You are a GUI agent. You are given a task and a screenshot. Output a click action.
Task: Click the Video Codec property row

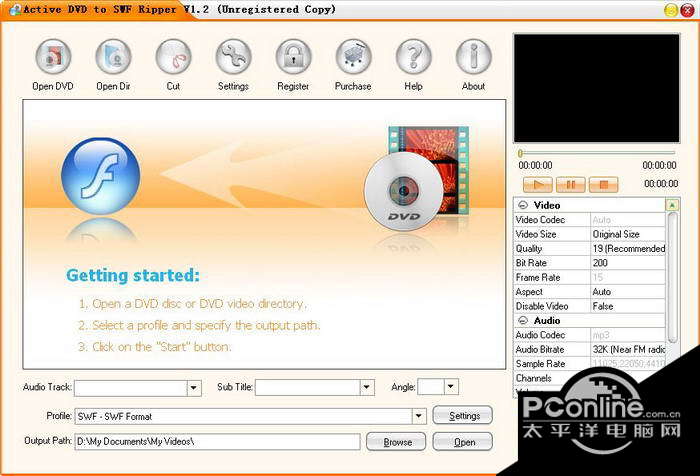click(x=590, y=220)
